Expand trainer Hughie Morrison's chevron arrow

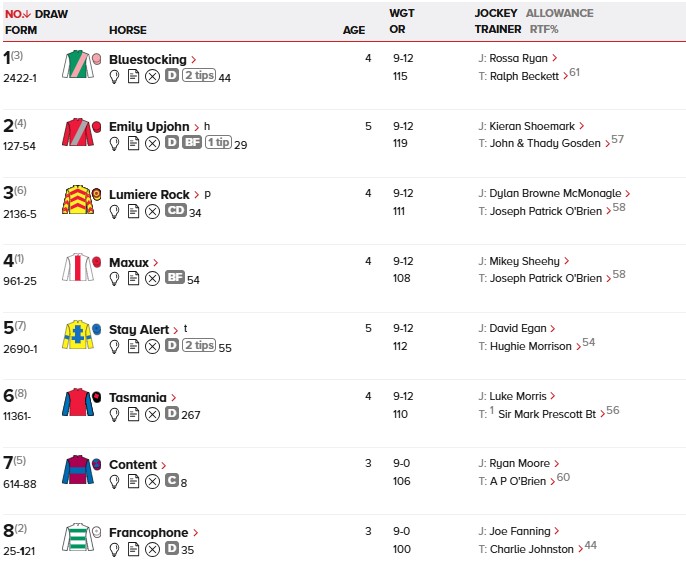(x=577, y=346)
